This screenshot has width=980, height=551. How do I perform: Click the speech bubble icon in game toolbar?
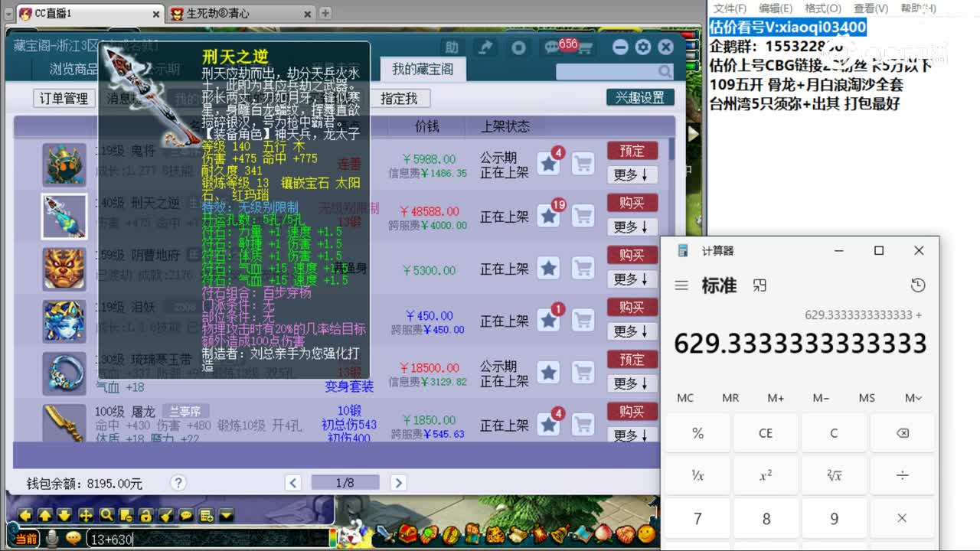tap(185, 515)
